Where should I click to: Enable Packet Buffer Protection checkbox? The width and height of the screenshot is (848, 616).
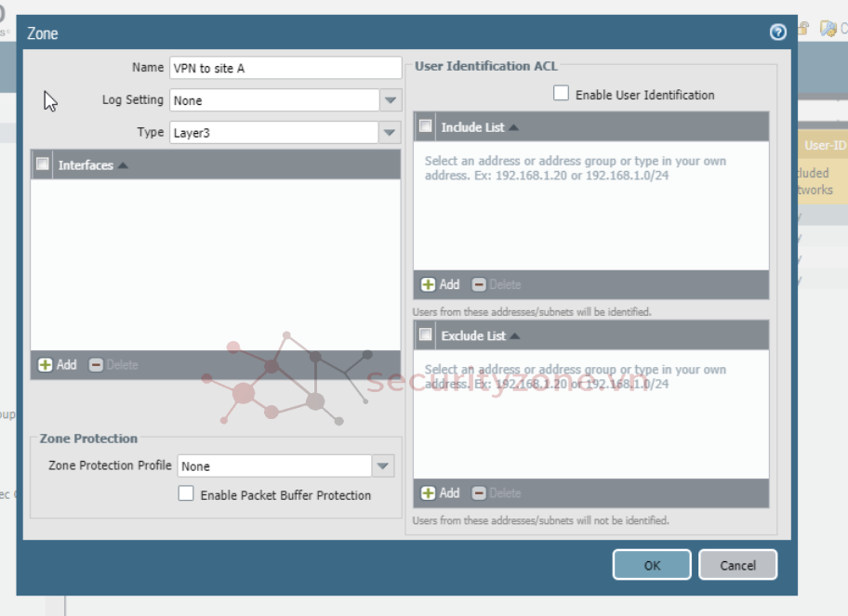(186, 494)
